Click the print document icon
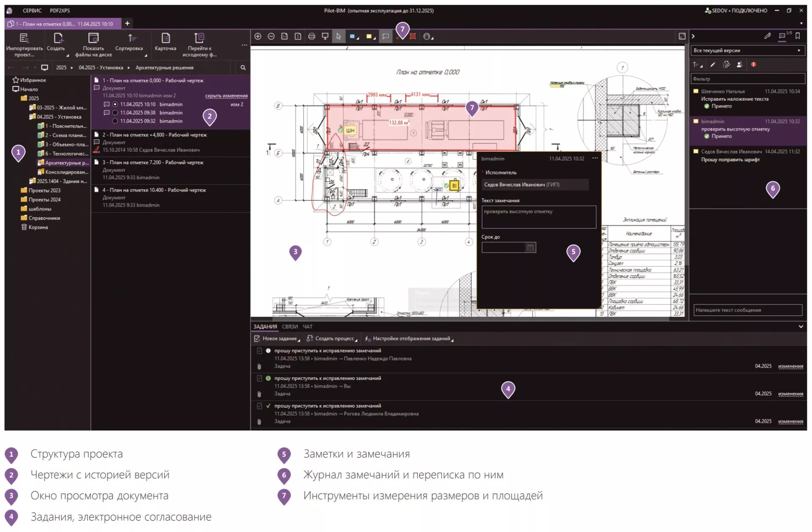This screenshot has height=532, width=812. click(312, 37)
